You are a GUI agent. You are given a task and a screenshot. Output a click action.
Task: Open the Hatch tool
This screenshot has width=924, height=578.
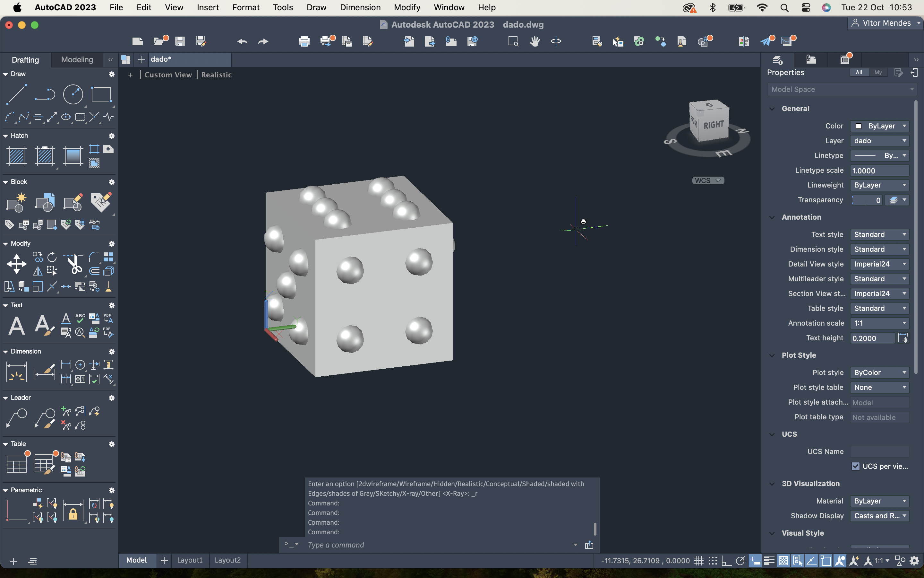tap(16, 156)
